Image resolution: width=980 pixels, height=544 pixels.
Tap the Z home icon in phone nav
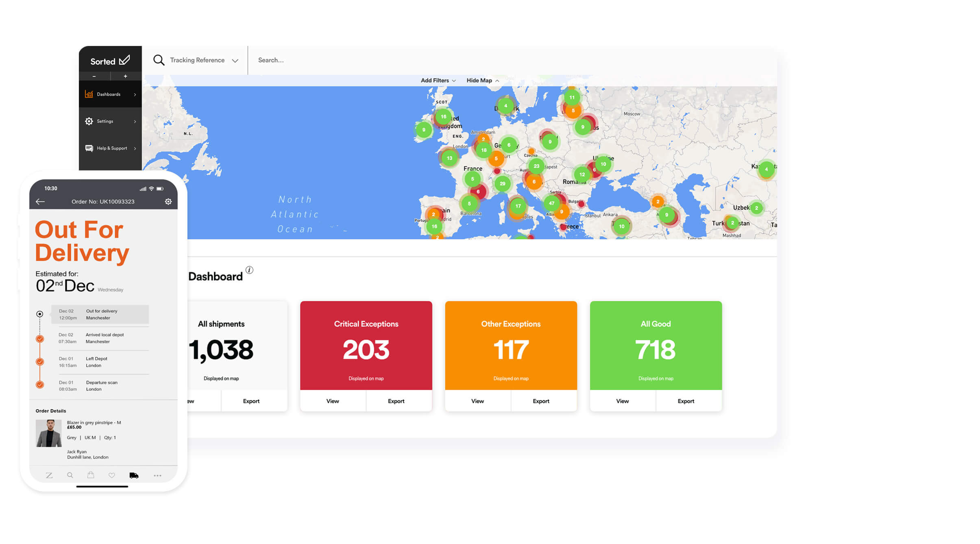point(49,475)
